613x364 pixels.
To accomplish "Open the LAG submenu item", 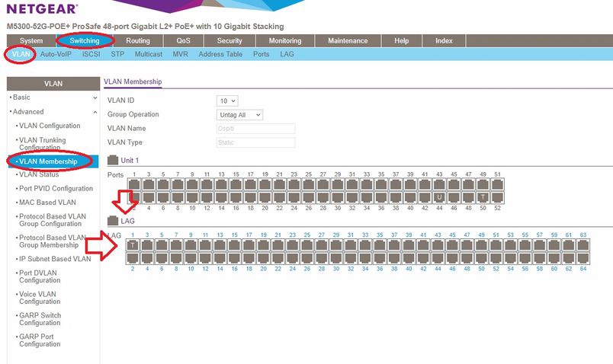I will 287,54.
